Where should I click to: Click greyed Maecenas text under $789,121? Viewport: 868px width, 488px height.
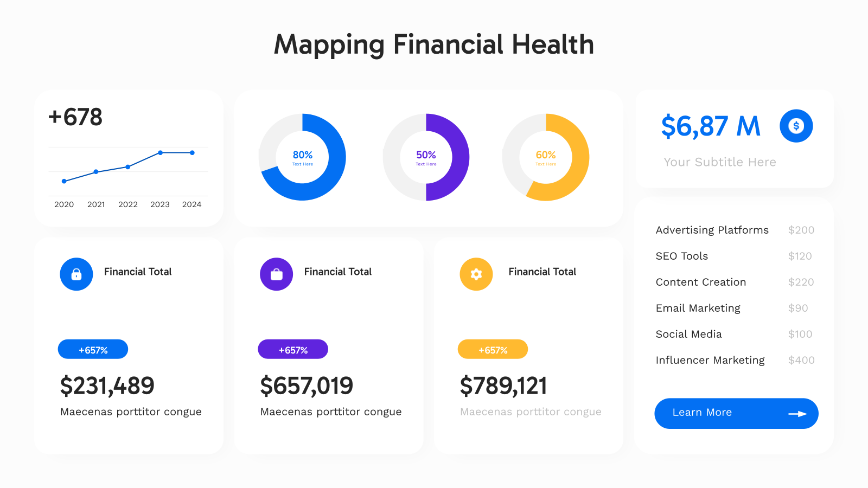coord(531,412)
